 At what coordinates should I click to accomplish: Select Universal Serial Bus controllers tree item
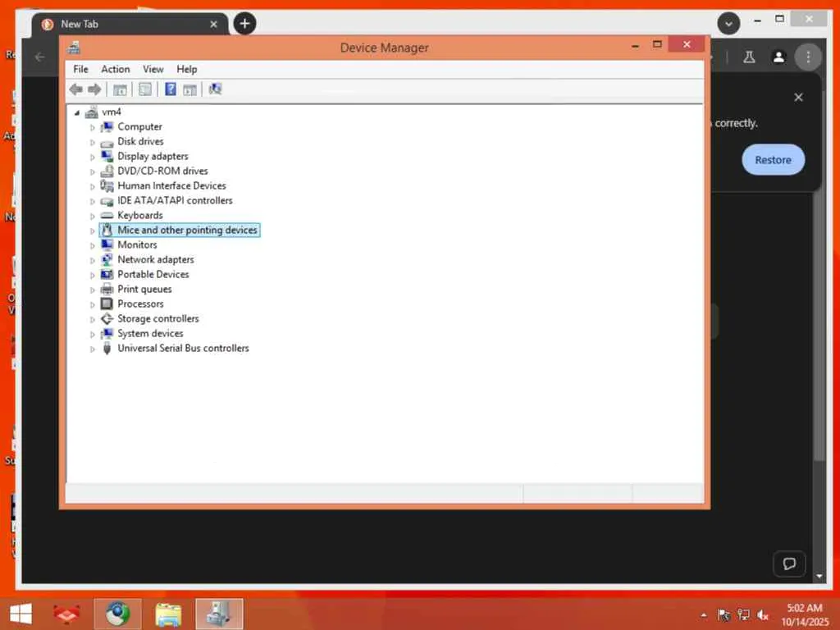click(183, 348)
